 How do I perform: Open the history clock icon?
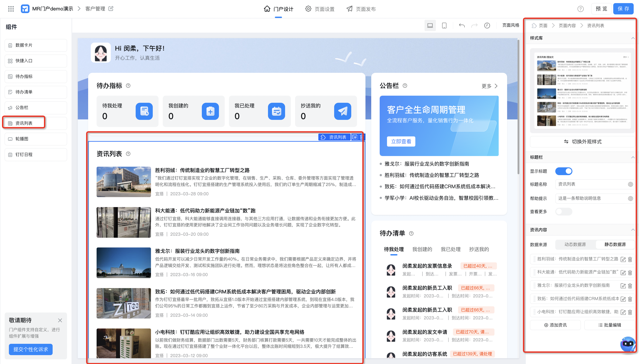tap(487, 26)
